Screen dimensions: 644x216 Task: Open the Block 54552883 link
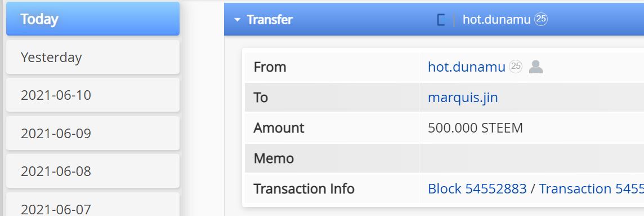477,188
